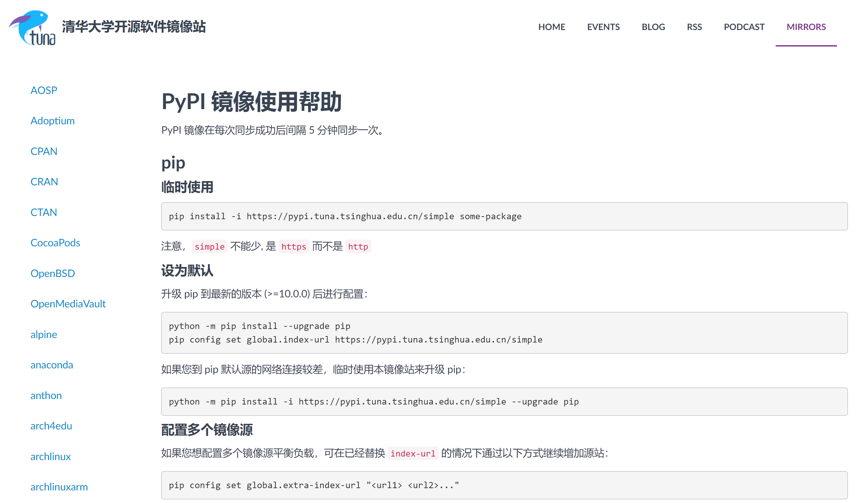Open the PODCAST page

click(x=744, y=27)
